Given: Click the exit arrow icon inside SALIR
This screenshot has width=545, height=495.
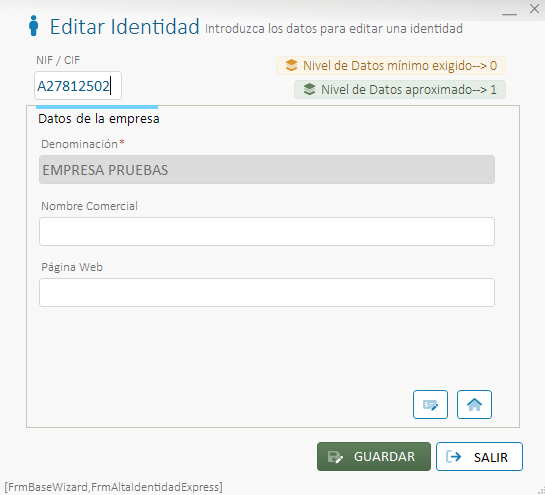Looking at the screenshot, I should [x=454, y=456].
